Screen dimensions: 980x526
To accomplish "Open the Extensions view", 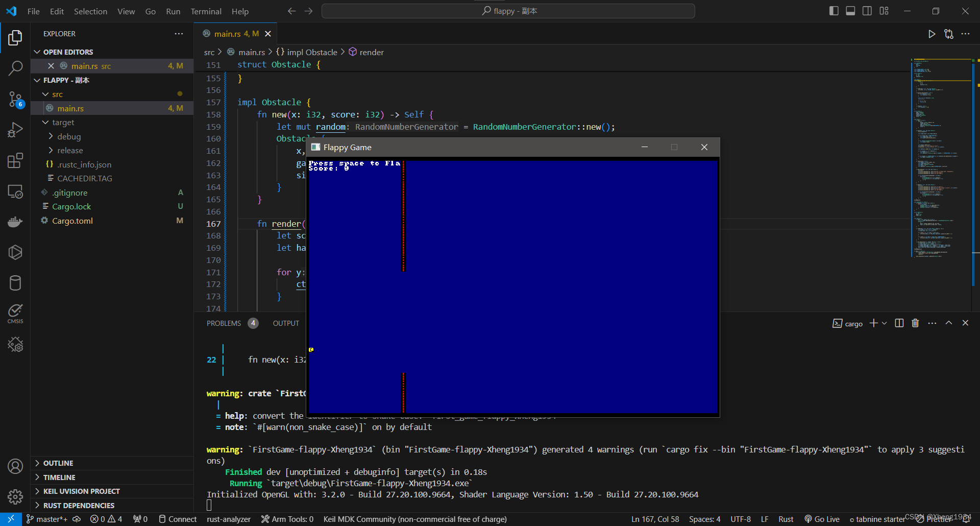I will [x=15, y=160].
